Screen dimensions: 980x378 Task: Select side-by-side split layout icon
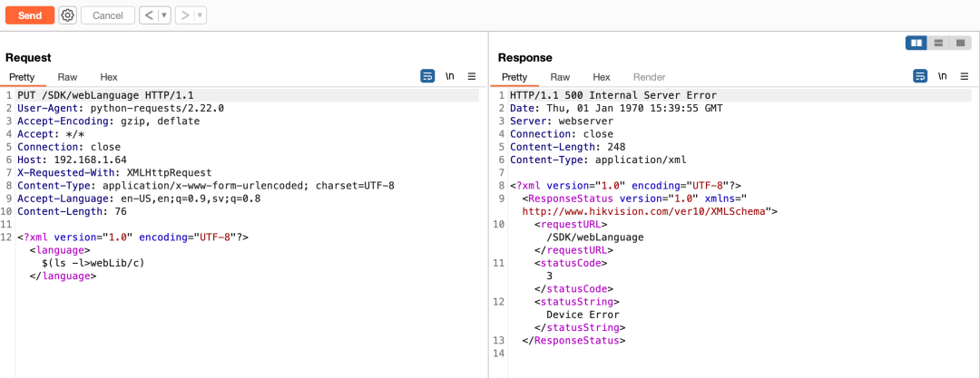[x=916, y=43]
